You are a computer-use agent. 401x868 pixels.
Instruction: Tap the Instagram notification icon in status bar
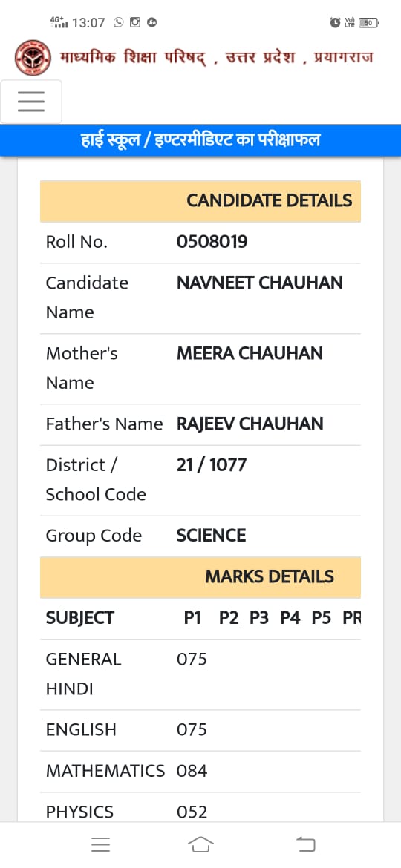pyautogui.click(x=135, y=23)
